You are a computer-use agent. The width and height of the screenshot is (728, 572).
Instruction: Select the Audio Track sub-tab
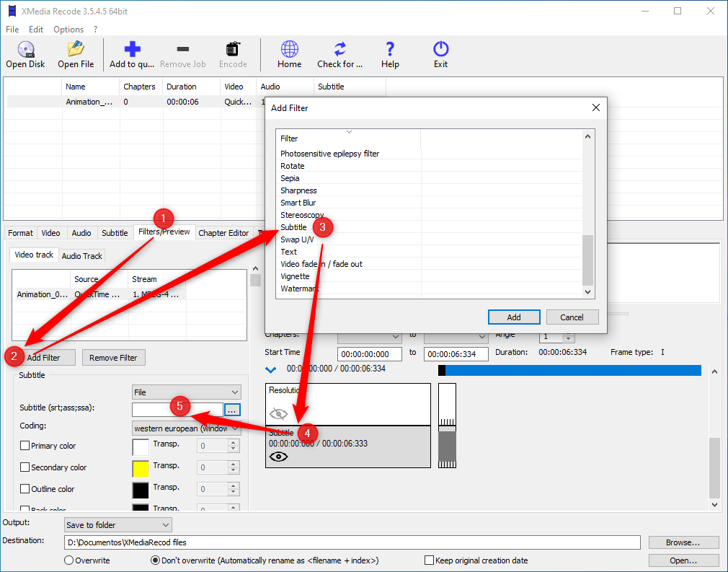point(81,256)
